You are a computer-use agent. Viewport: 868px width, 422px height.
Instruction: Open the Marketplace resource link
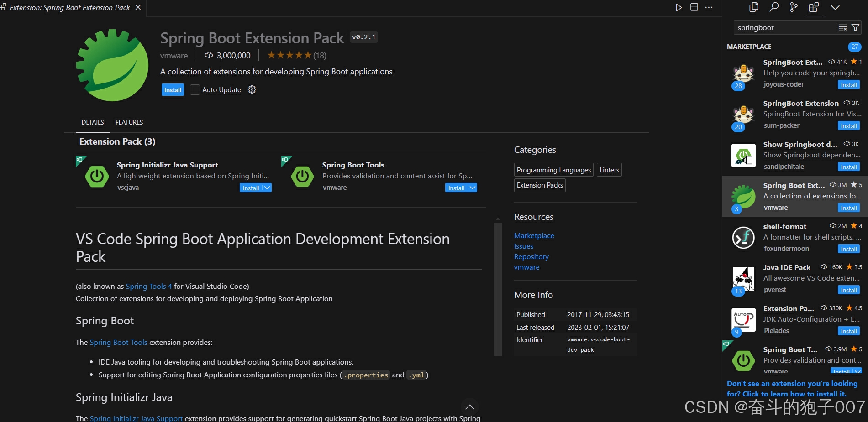click(534, 235)
